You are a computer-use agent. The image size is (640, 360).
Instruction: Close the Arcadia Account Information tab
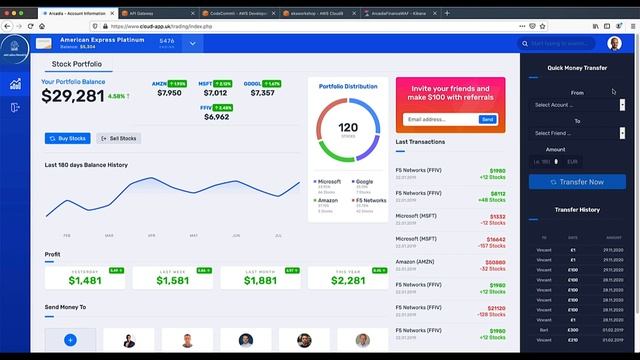pos(112,13)
